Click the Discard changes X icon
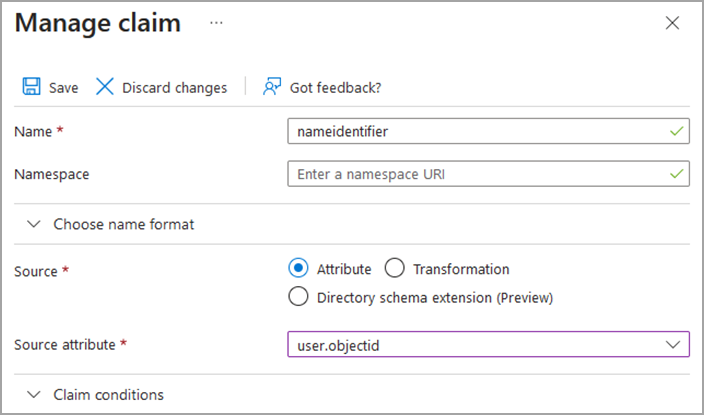 (x=104, y=87)
